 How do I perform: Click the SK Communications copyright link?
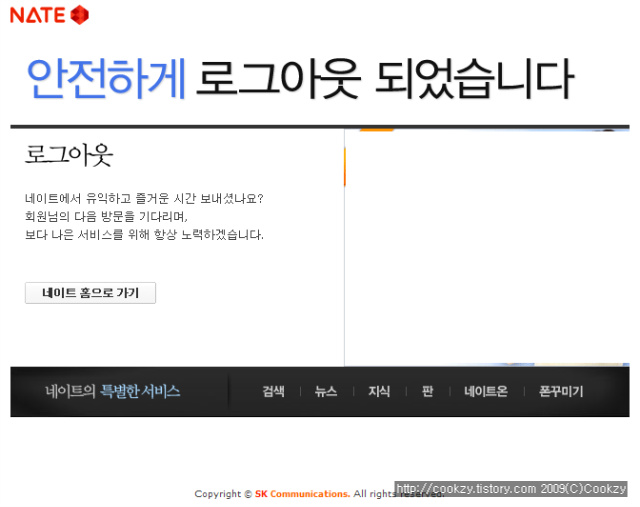pos(302,494)
